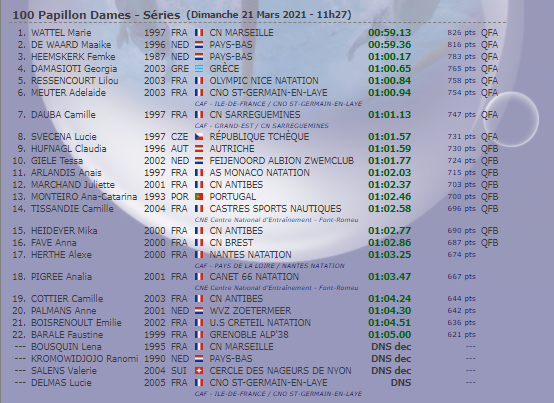554x403 pixels.
Task: Select swimmer MARCHAND Juliette
Action: click(x=73, y=185)
